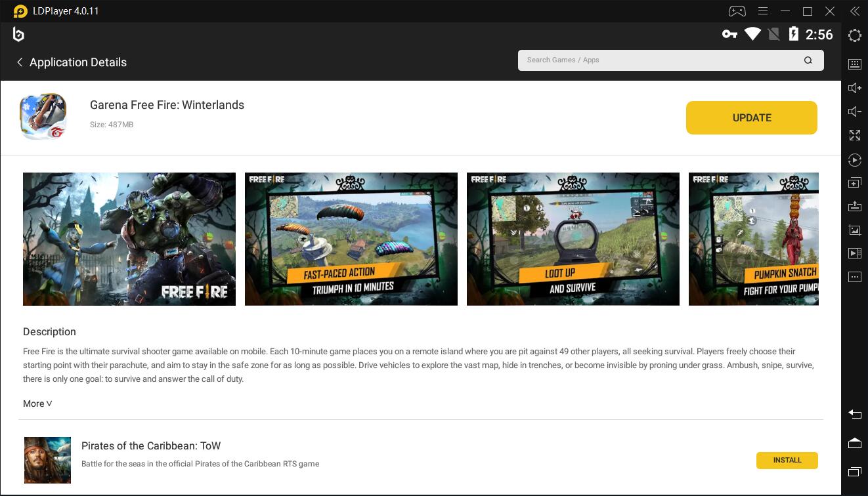Click the yellow UPDATE button
Viewport: 868px width, 496px height.
(751, 117)
